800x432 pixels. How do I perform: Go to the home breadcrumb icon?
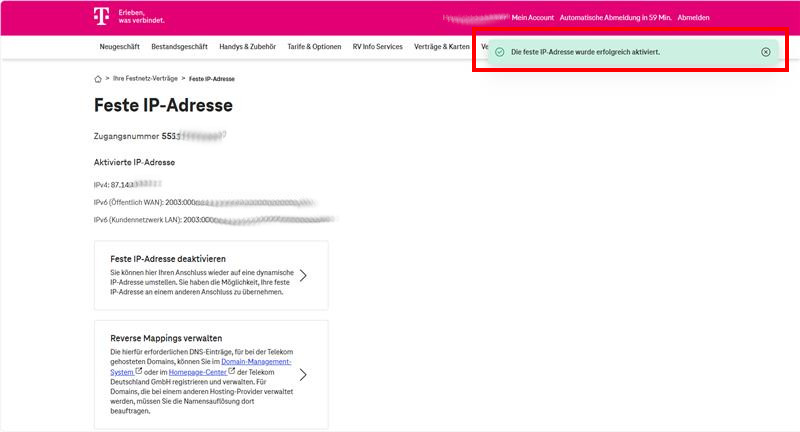[98, 79]
